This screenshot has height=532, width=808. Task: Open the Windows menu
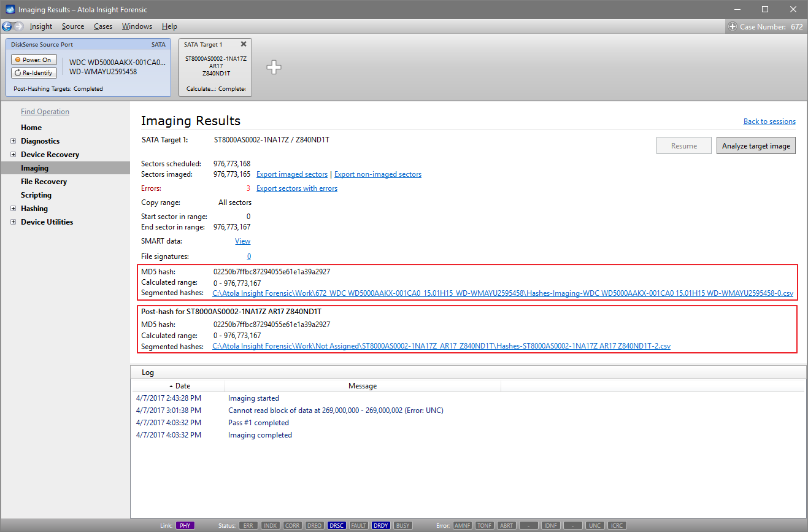tap(137, 26)
